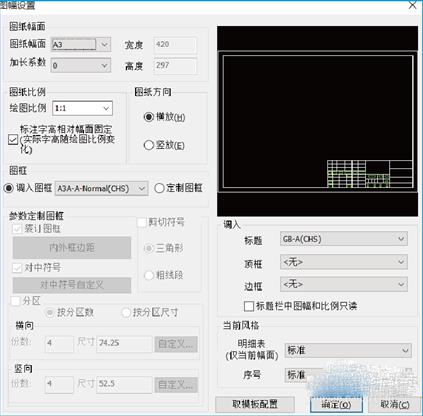Toggle 标题栏中图幅和比例只读 checkbox

point(249,306)
